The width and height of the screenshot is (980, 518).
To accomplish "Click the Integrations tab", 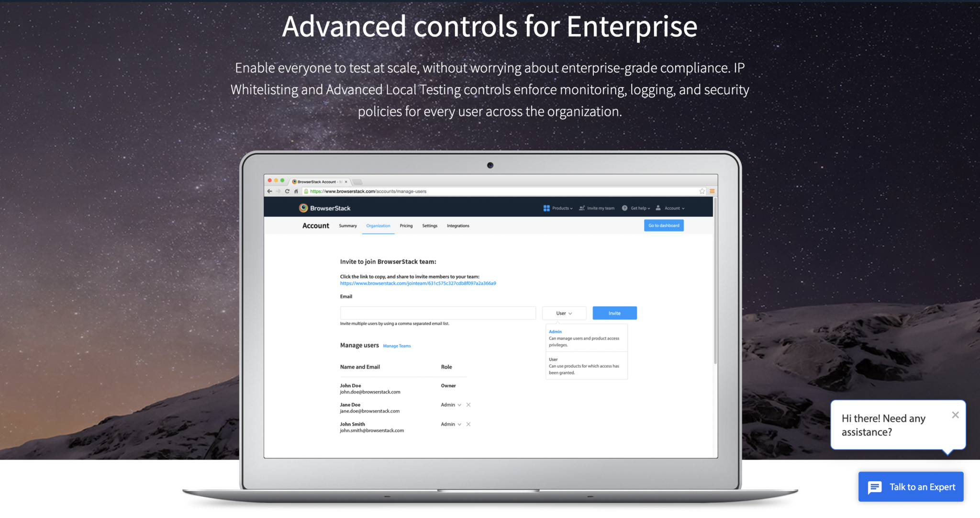I will [458, 225].
